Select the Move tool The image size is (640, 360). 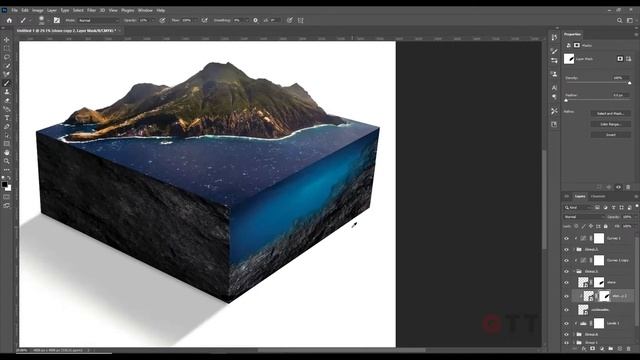7,40
